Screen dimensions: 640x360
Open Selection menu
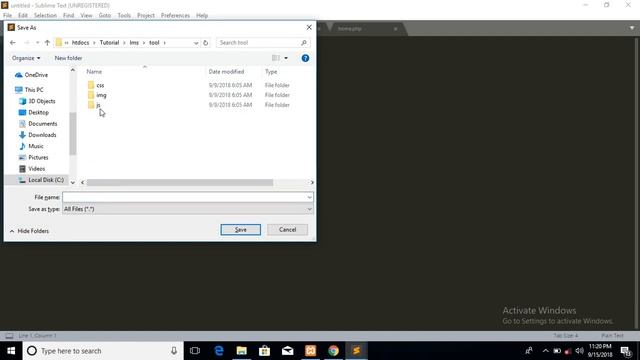(x=45, y=16)
